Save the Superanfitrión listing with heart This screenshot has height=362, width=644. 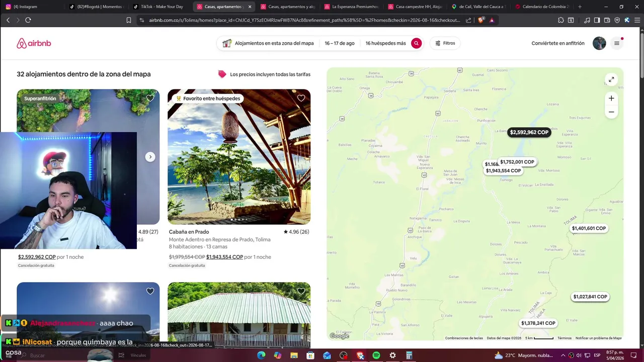[x=150, y=98]
